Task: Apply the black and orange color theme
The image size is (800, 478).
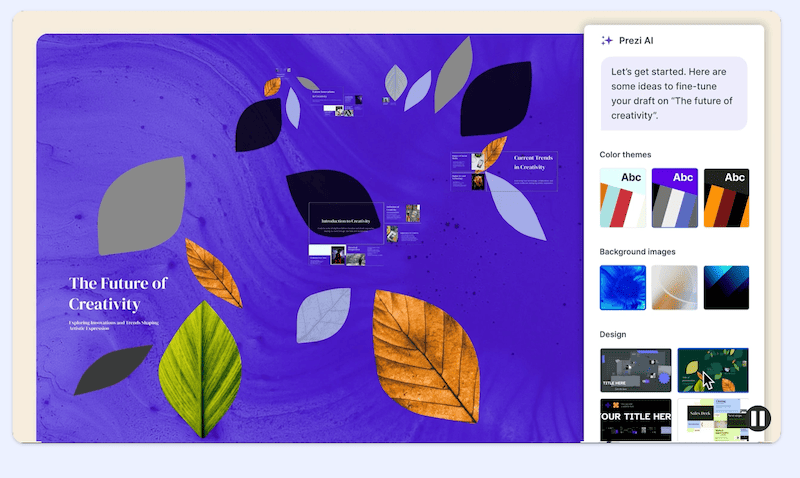Action: click(726, 198)
